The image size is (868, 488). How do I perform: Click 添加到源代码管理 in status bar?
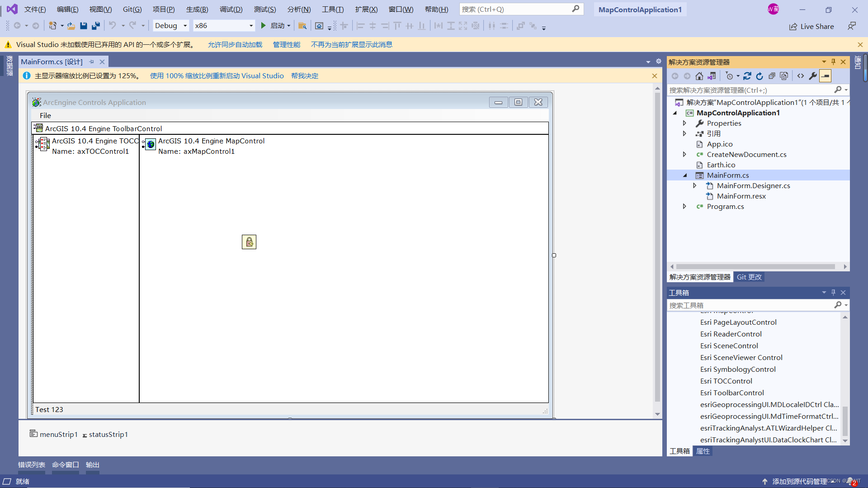coord(799,481)
